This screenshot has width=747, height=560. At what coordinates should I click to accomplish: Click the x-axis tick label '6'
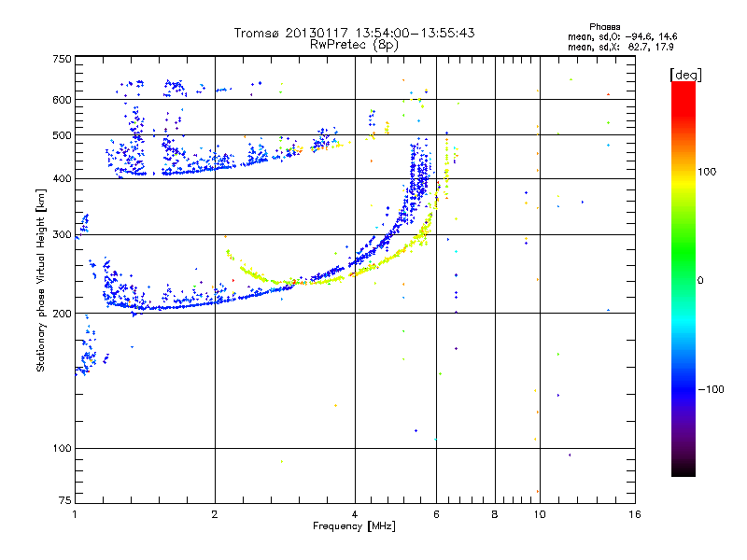(436, 514)
